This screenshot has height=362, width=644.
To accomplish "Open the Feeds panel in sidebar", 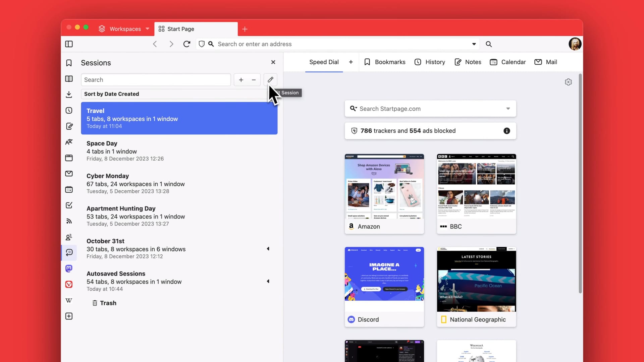I will (x=69, y=221).
